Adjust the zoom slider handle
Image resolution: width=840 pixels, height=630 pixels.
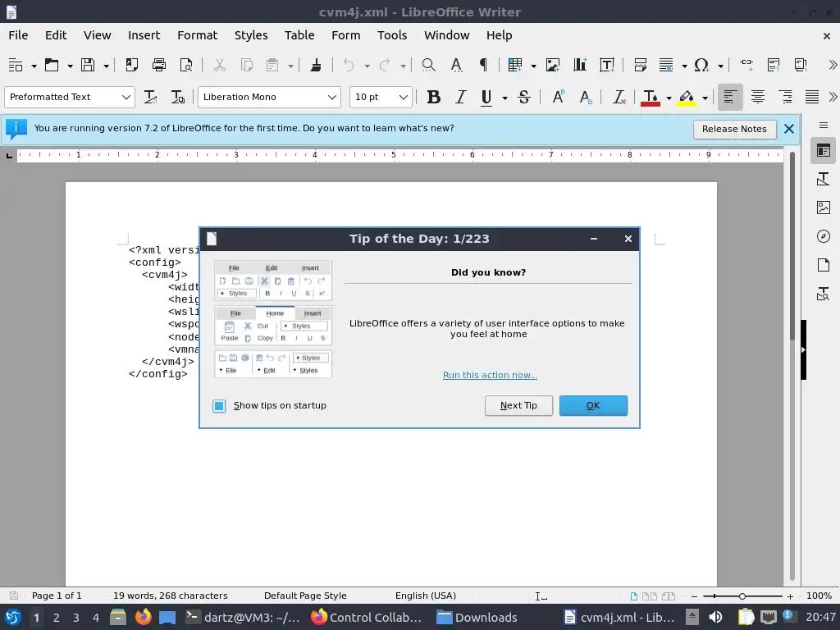[742, 596]
